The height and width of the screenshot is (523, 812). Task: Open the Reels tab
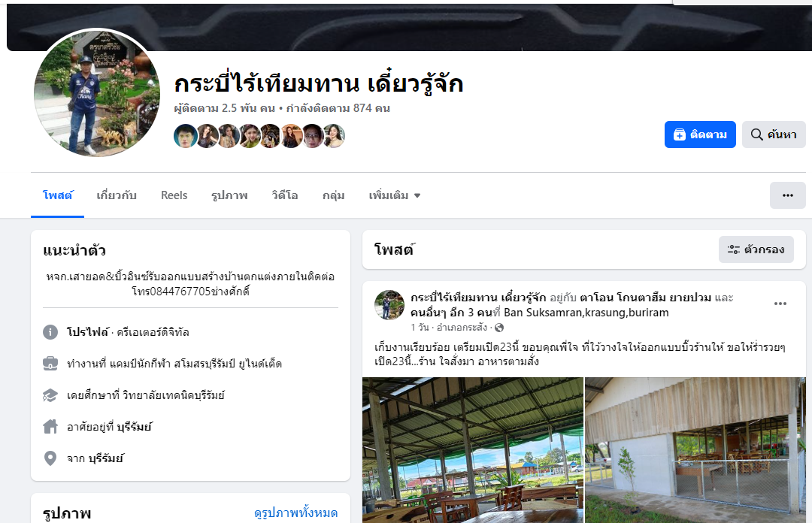(174, 195)
